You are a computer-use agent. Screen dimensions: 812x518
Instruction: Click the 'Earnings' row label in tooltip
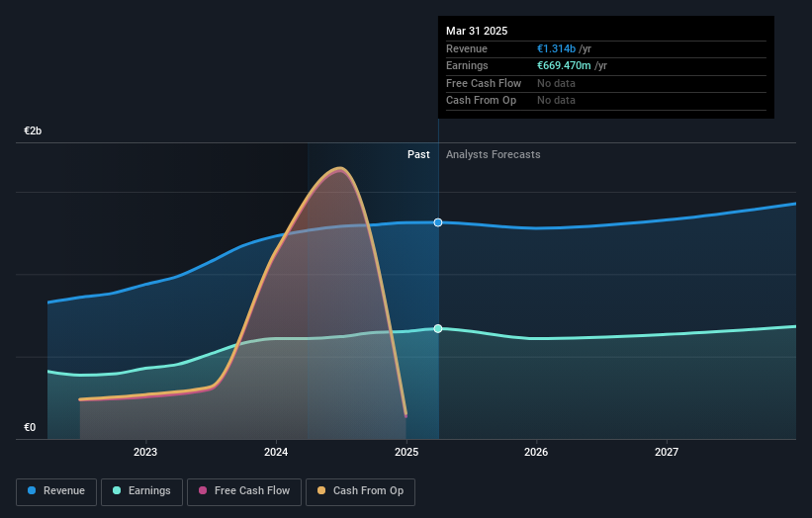[x=467, y=65]
